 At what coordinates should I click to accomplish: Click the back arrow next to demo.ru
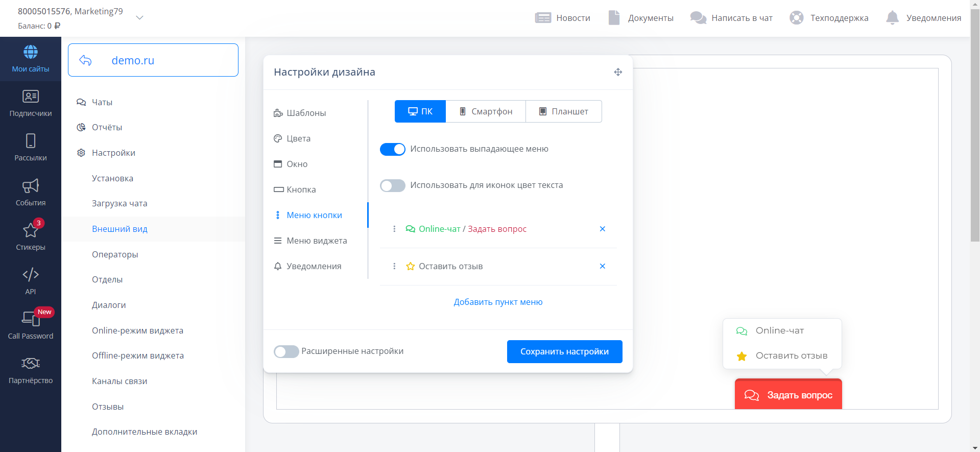(85, 60)
